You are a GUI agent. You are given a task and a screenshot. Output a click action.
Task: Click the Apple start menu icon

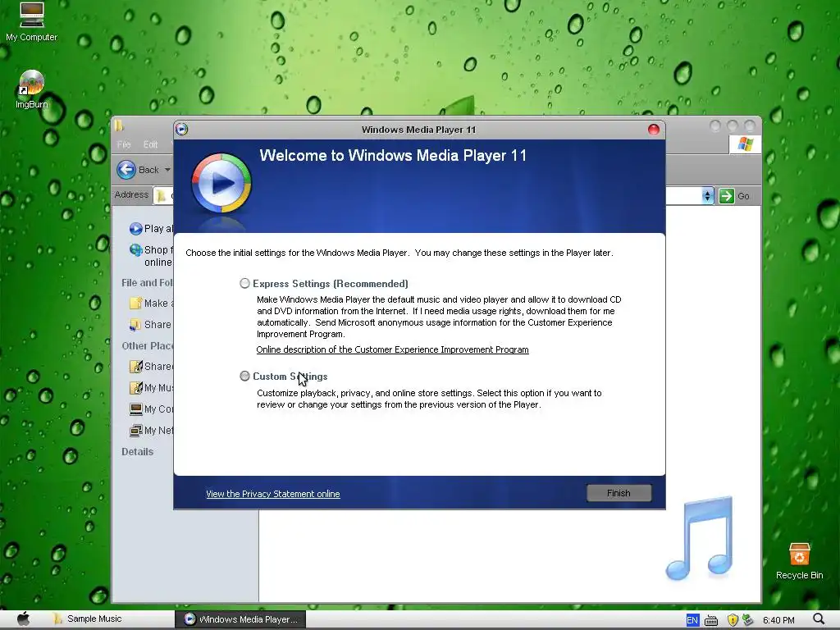coord(24,619)
